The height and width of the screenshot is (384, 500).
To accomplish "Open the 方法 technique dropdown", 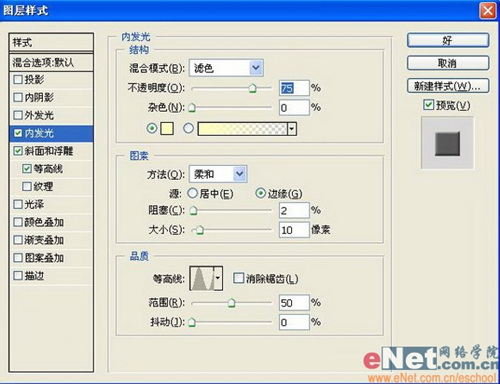I will (218, 174).
